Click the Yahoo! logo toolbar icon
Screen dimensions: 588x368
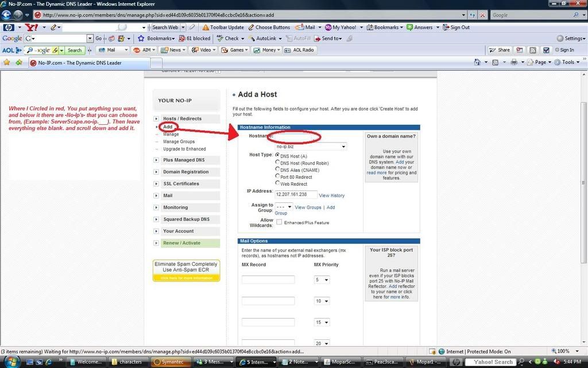click(32, 28)
